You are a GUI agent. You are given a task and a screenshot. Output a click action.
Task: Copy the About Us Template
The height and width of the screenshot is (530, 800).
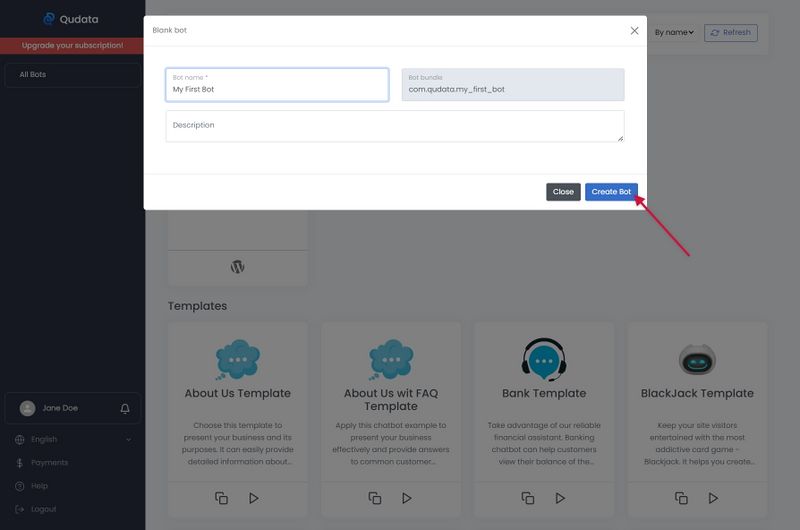(x=221, y=498)
